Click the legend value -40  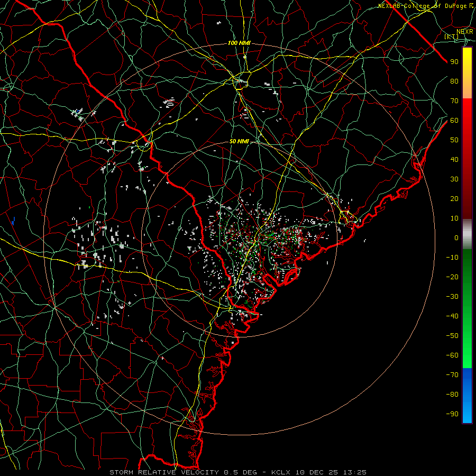452,316
